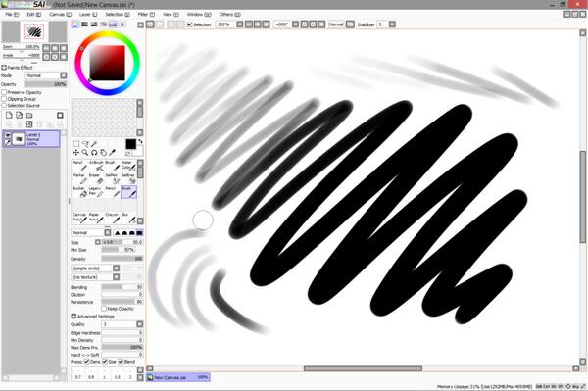The image size is (588, 391).
Task: Create a new layer folder
Action: click(29, 115)
